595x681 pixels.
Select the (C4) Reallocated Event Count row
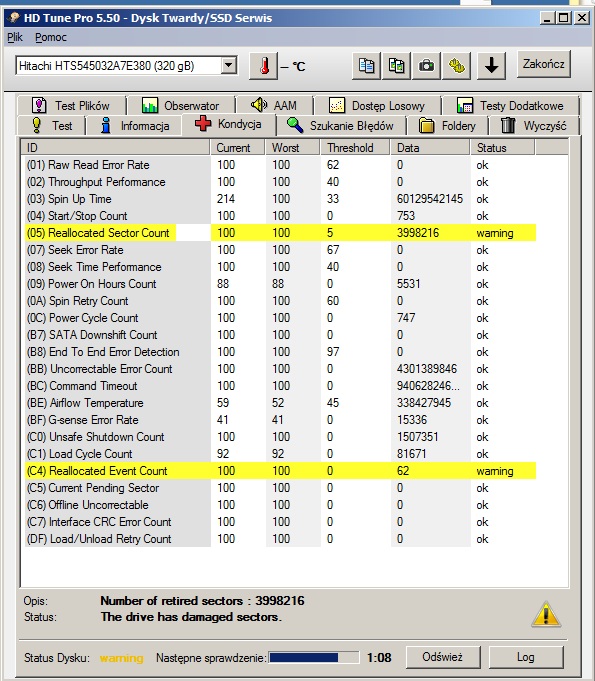click(281, 471)
